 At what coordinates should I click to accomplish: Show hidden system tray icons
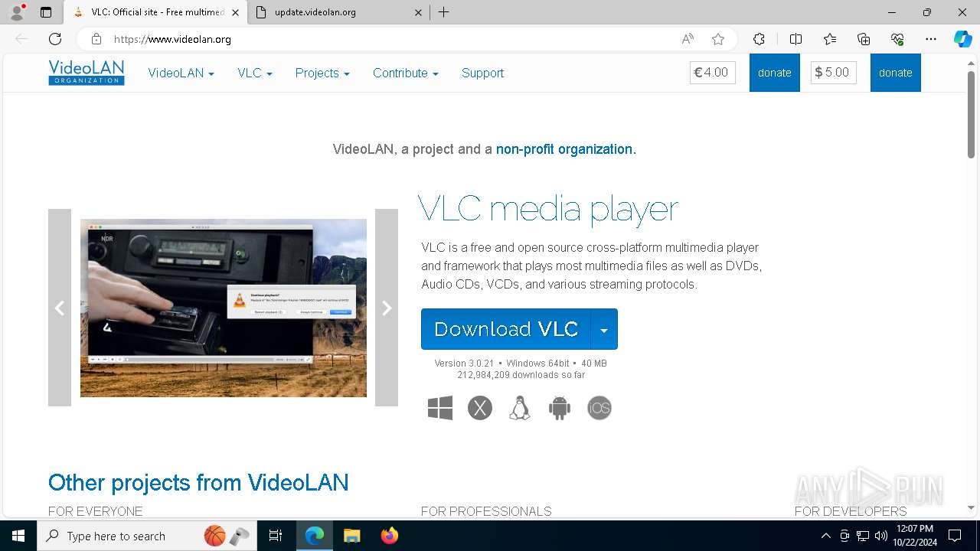click(x=825, y=536)
